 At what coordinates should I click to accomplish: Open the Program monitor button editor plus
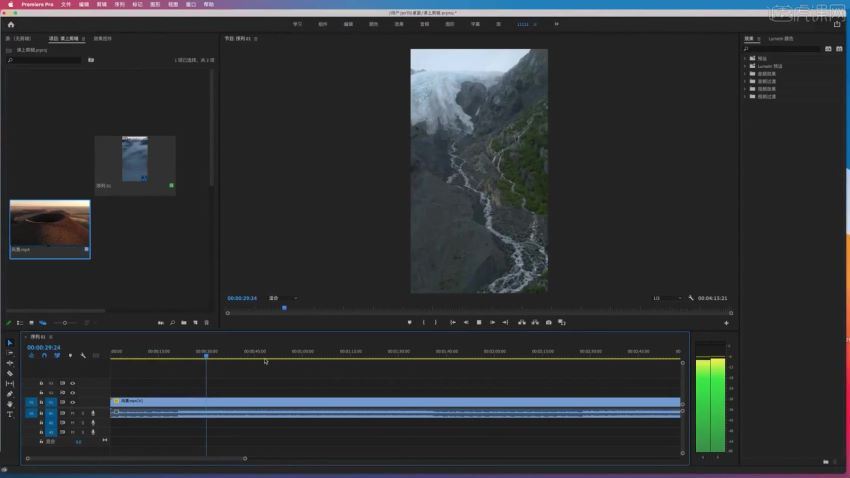[726, 323]
